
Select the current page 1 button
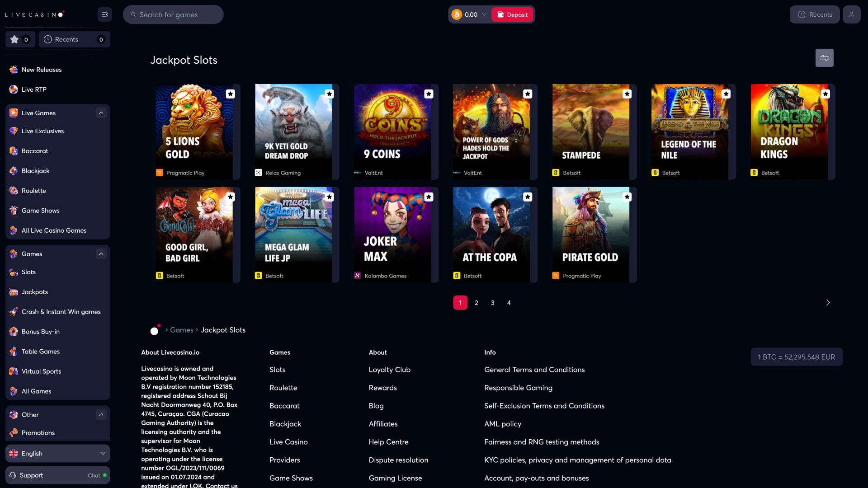tap(460, 303)
